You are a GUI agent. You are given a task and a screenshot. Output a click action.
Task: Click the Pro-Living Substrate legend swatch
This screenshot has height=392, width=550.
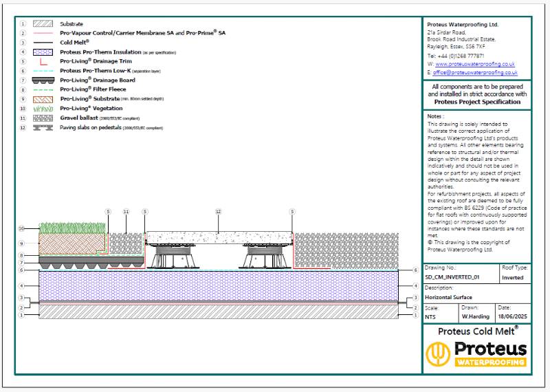(x=43, y=99)
